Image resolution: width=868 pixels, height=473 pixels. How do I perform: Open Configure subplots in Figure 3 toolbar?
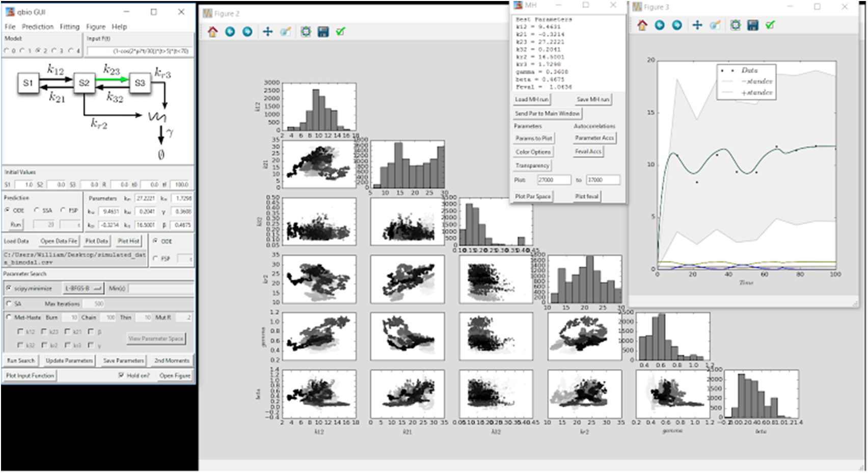coord(735,25)
